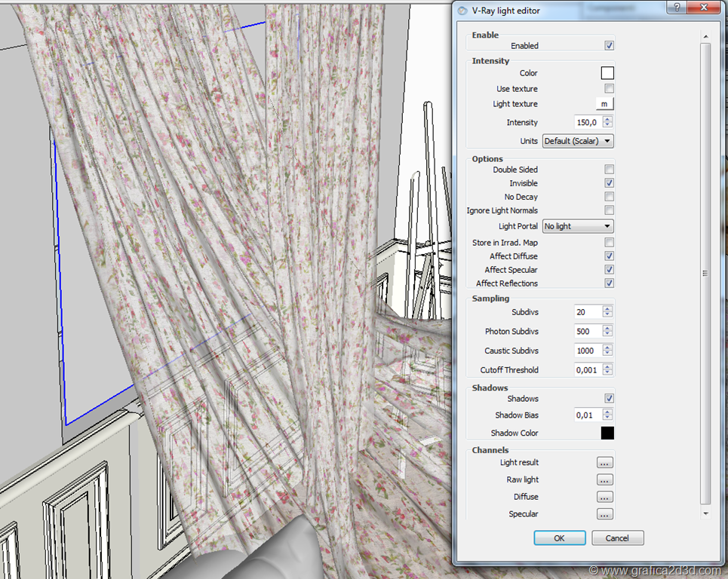This screenshot has width=728, height=579.
Task: Uncheck the Invisible checkbox
Action: pos(610,183)
